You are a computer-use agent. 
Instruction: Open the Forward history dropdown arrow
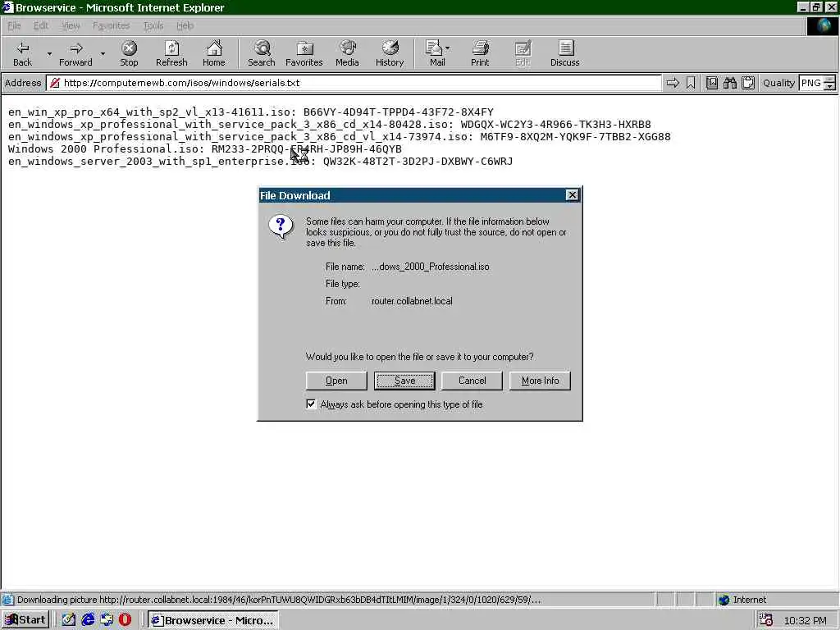click(103, 53)
